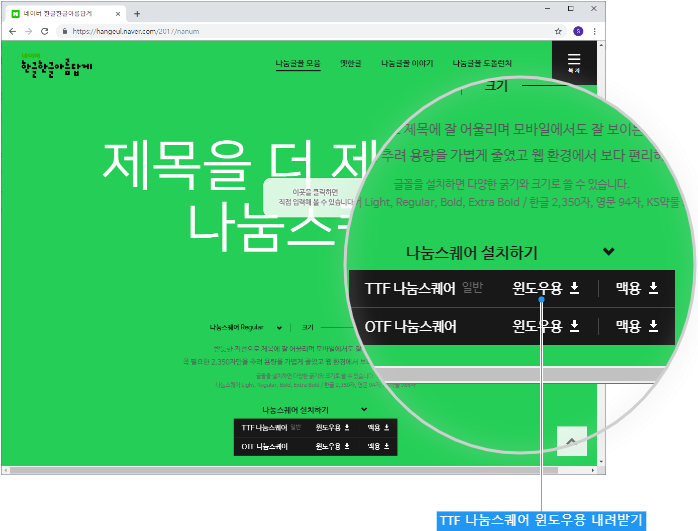698x531 pixels.
Task: Go forward in browser history
Action: (28, 31)
